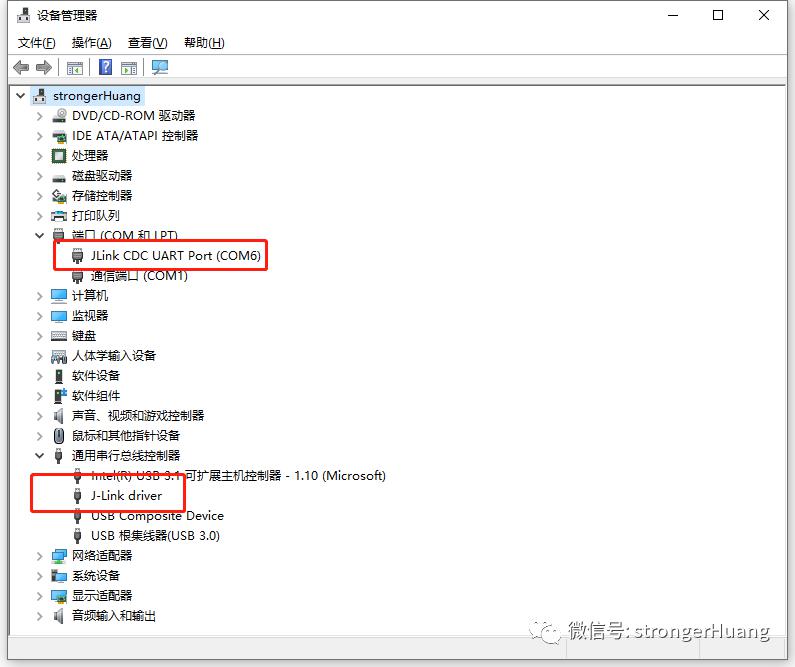Select JLink CDC UART Port (COM6)
This screenshot has width=795, height=667.
pos(175,256)
